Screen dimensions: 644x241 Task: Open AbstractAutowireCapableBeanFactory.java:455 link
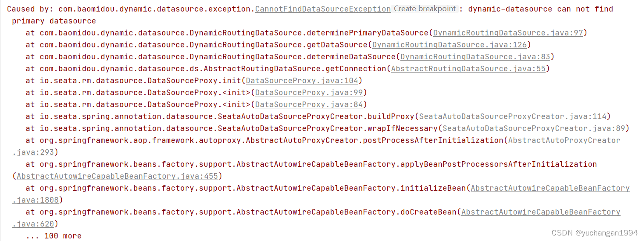[117, 176]
